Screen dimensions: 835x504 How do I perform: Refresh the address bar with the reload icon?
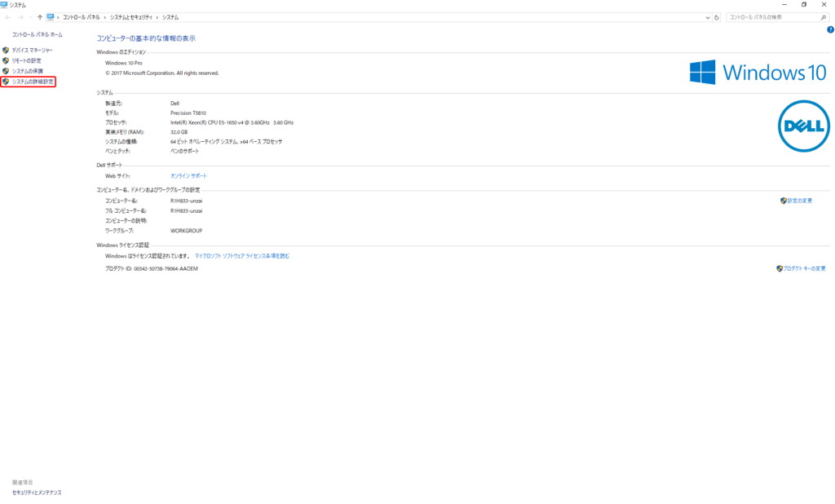pyautogui.click(x=717, y=17)
